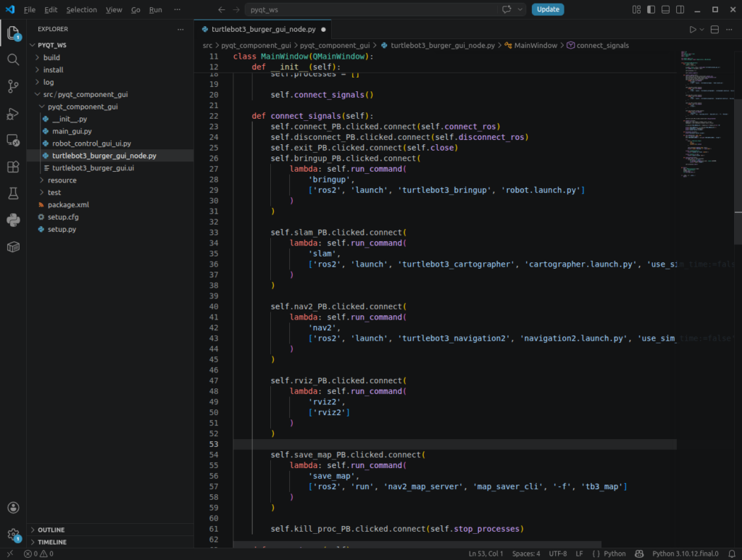Open the overflow menu ellipsis in the menu bar
Image resolution: width=742 pixels, height=560 pixels.
[177, 9]
